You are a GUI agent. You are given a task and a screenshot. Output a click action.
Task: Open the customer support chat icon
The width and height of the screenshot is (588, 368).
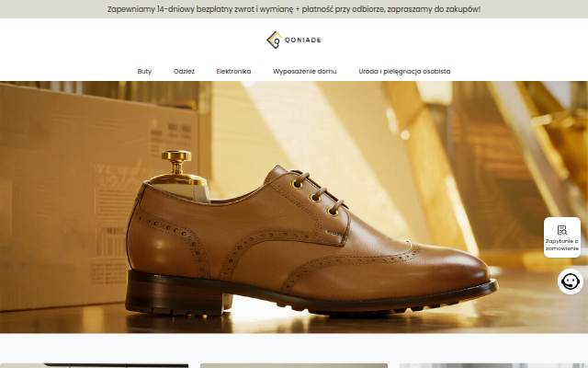coord(570,281)
